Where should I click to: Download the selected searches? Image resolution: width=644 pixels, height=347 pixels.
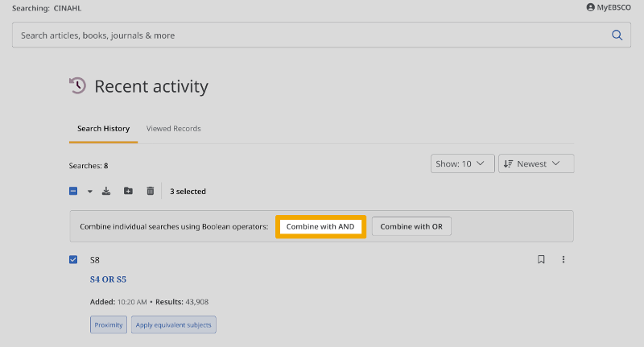(x=105, y=191)
